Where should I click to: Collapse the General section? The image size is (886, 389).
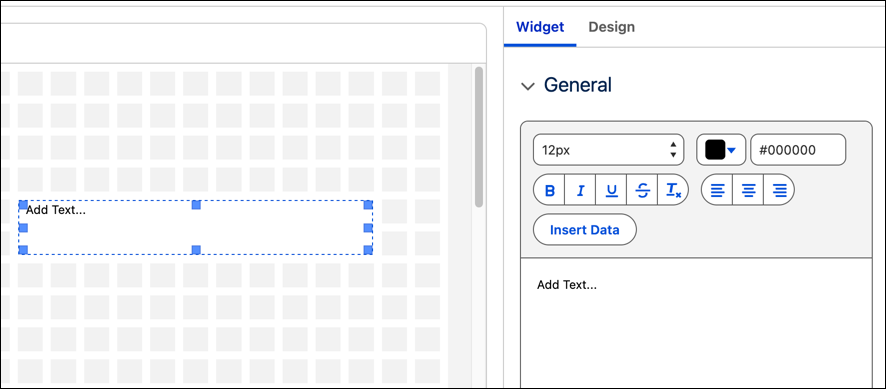[528, 86]
